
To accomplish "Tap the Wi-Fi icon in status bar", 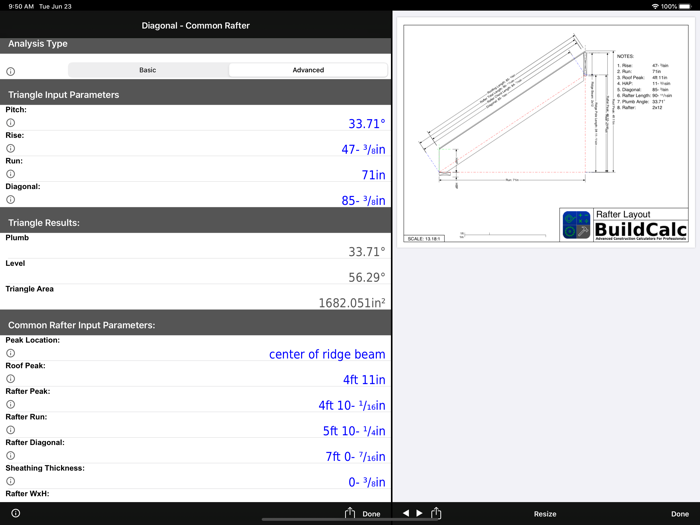I will tap(655, 6).
